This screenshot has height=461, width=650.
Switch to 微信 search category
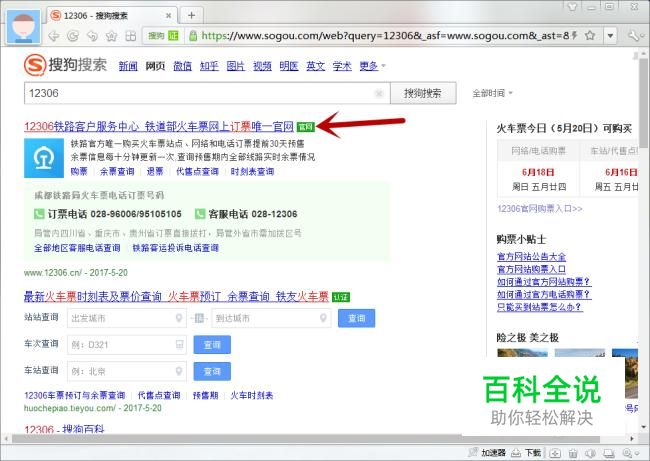(x=182, y=66)
